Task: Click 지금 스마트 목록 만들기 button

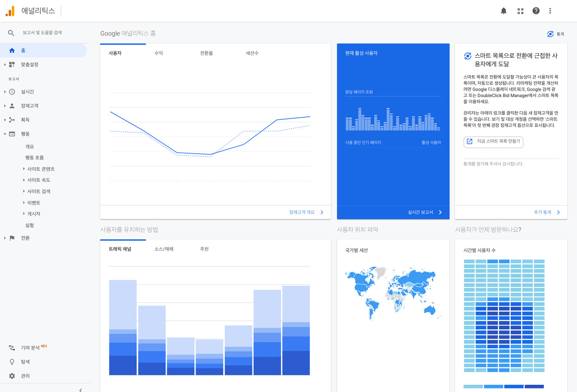Action: coord(494,141)
